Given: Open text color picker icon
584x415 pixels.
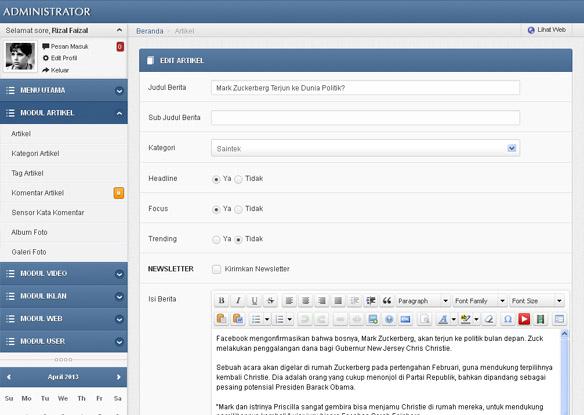Looking at the screenshot, I should tap(443, 319).
